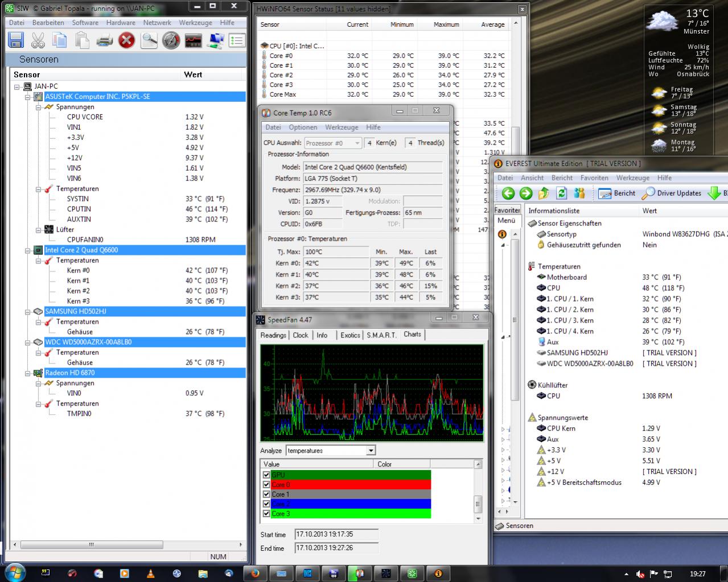Open VLC cone icon in taskbar

(x=150, y=573)
